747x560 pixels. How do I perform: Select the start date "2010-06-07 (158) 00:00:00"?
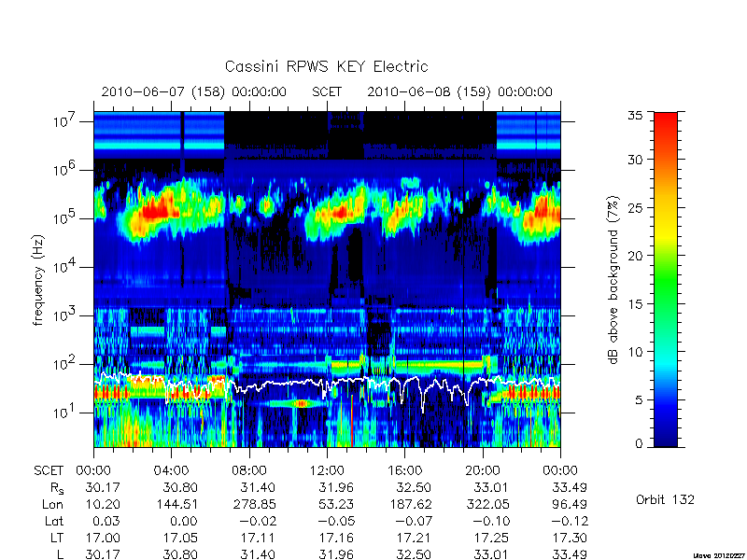tap(194, 91)
